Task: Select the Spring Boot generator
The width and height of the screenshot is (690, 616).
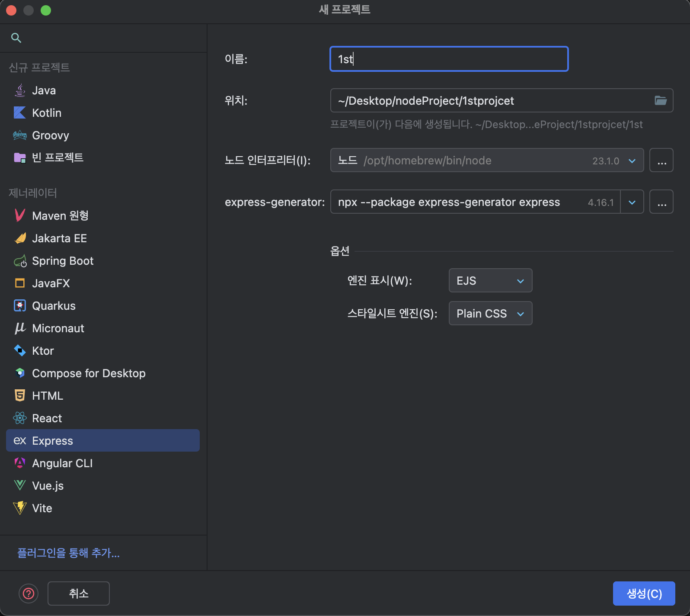Action: 103,261
